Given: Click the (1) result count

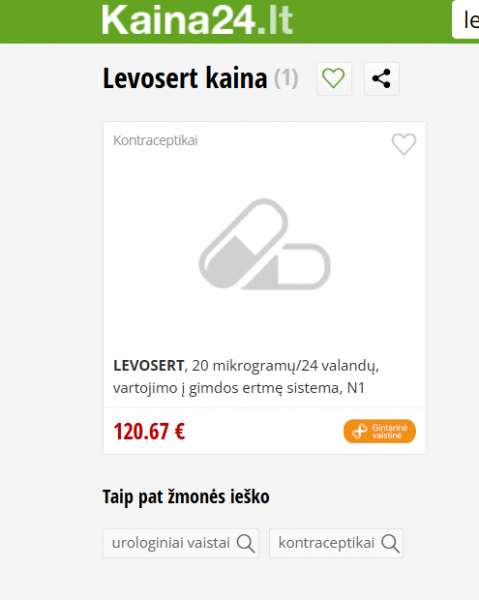Looking at the screenshot, I should coord(286,78).
